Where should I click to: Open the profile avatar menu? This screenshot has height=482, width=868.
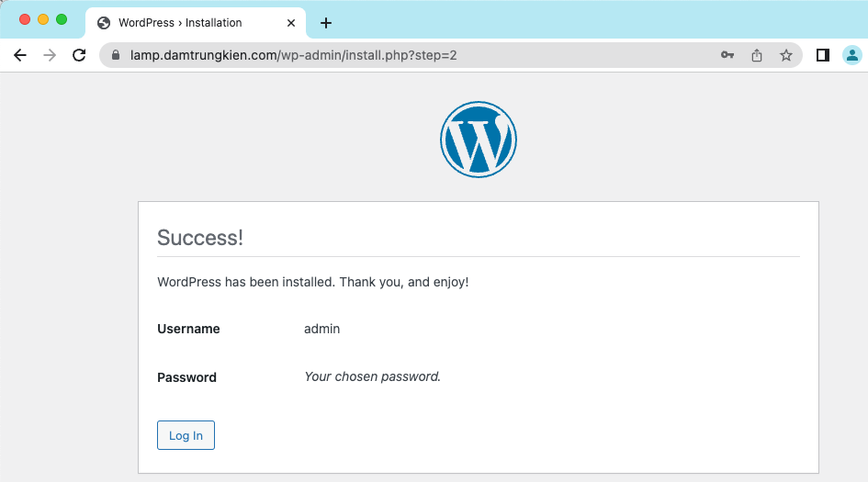(852, 55)
